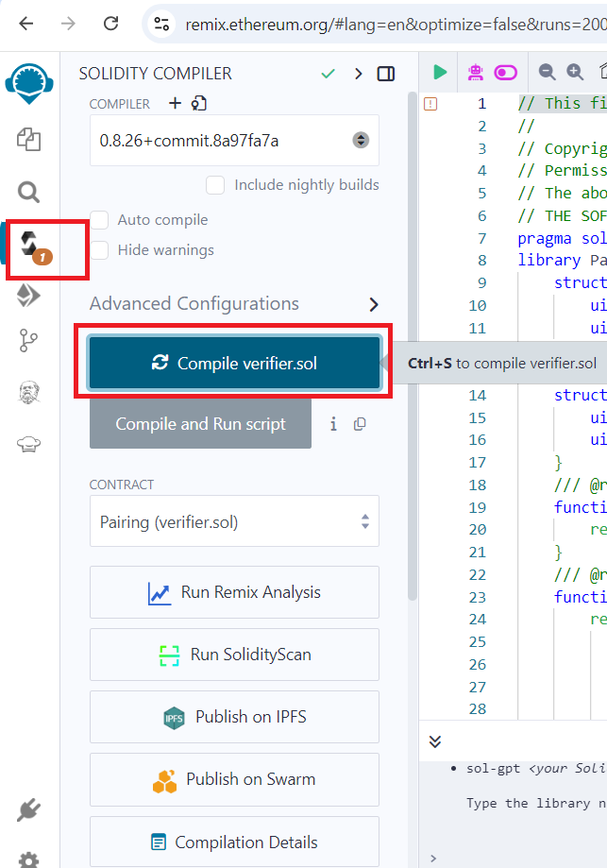Click the 'pragma' keyword on line 7
Viewport: 607px width, 868px height.
545,239
